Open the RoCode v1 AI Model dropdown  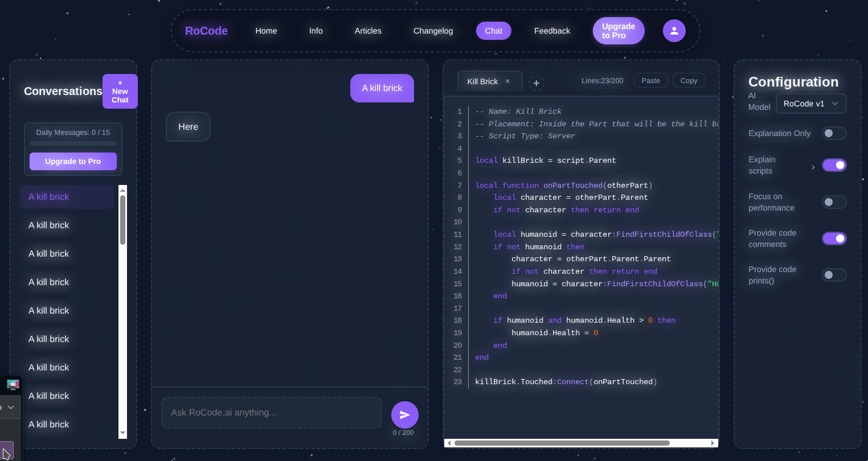[x=811, y=104]
